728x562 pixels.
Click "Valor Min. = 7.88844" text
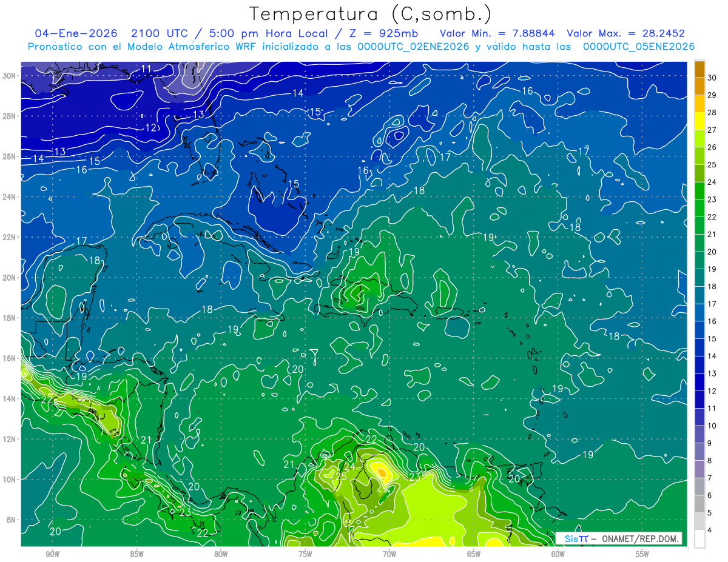pyautogui.click(x=497, y=33)
